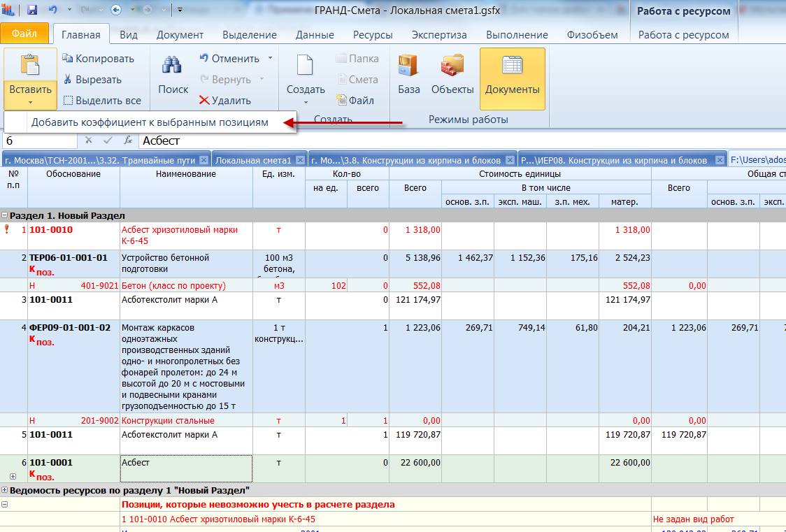
Task: Open the Выполнение ribbon tab
Action: [517, 35]
